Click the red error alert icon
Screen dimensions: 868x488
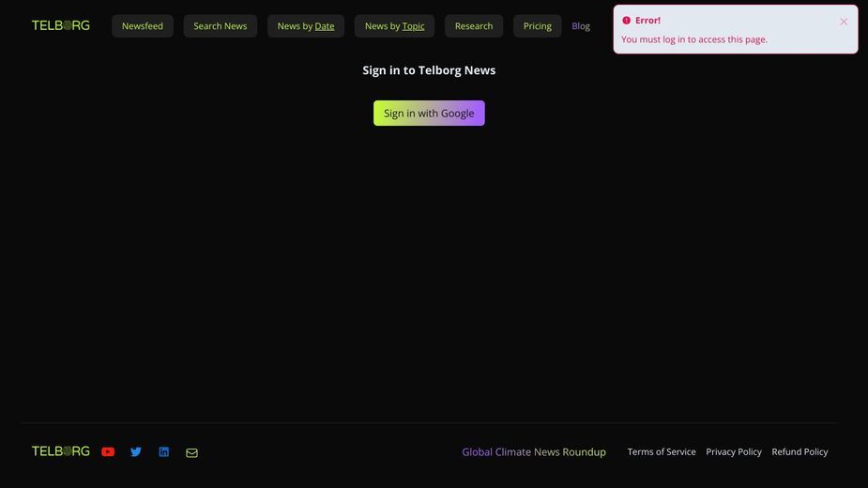point(626,21)
